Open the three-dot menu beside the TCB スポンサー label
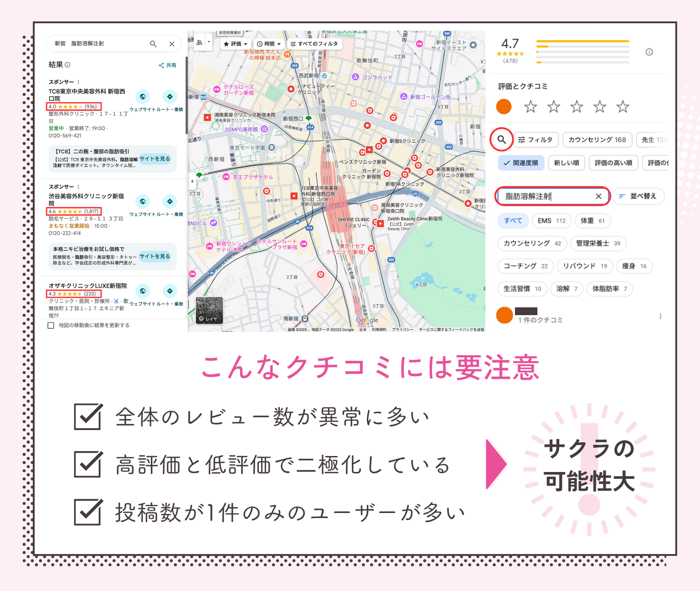 (78, 82)
